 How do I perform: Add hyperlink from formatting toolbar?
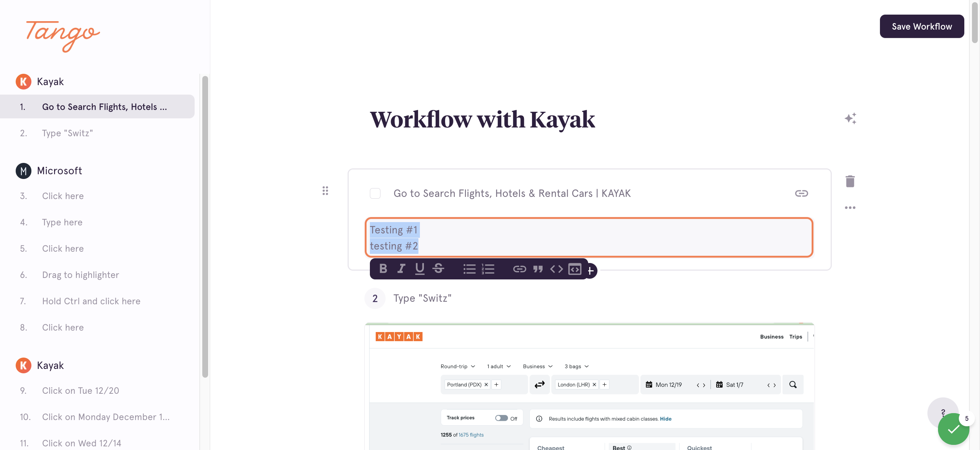point(519,269)
